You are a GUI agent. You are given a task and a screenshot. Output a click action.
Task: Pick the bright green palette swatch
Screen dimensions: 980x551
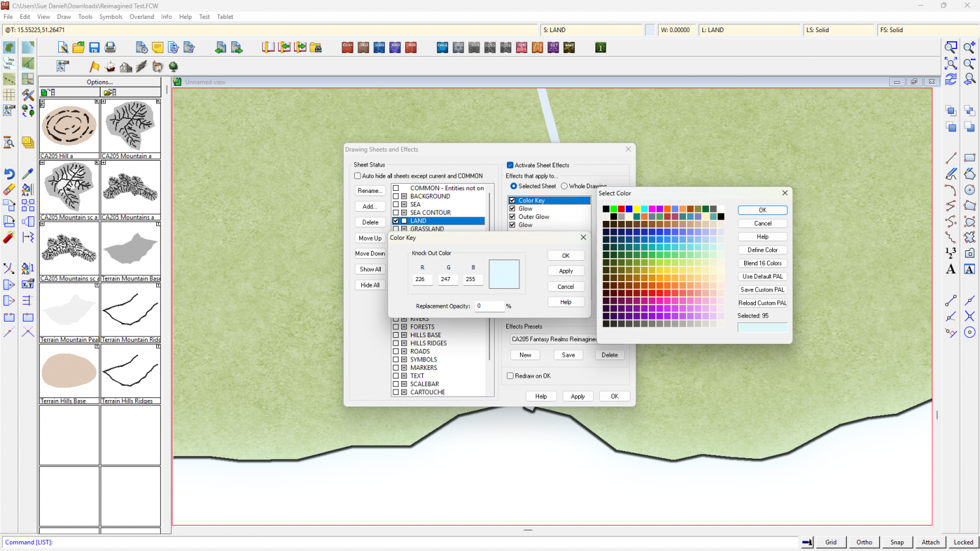613,209
